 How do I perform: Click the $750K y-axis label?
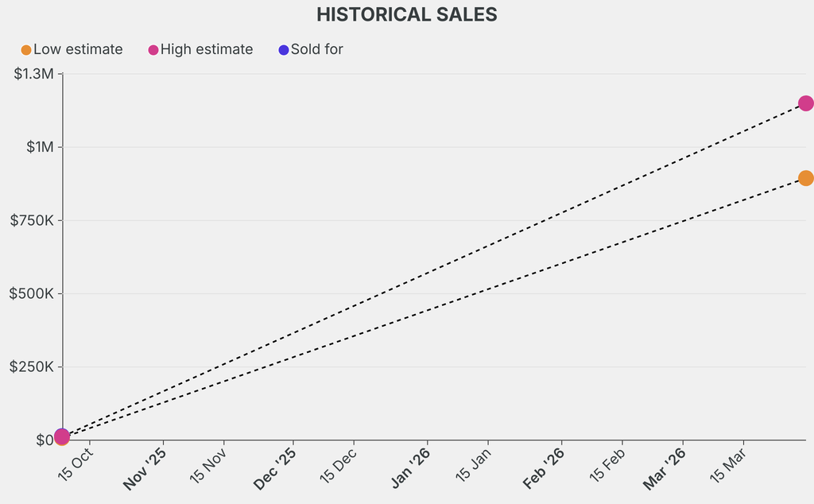coord(32,220)
